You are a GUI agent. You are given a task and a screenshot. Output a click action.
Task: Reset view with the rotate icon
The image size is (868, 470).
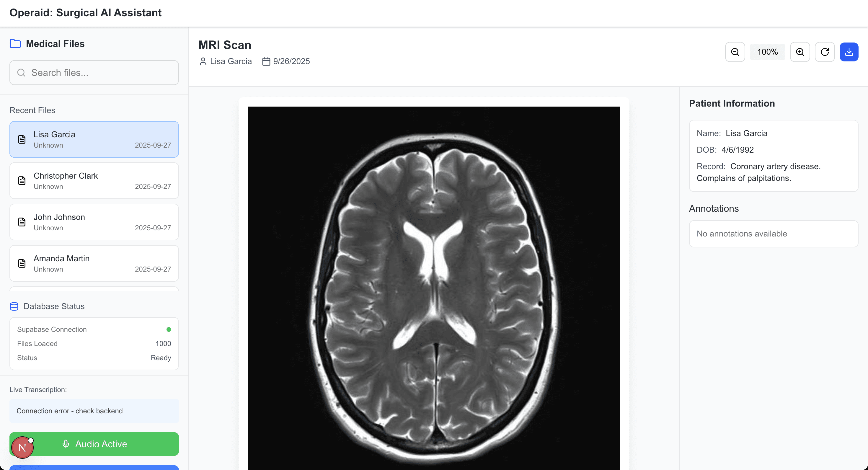pos(825,52)
